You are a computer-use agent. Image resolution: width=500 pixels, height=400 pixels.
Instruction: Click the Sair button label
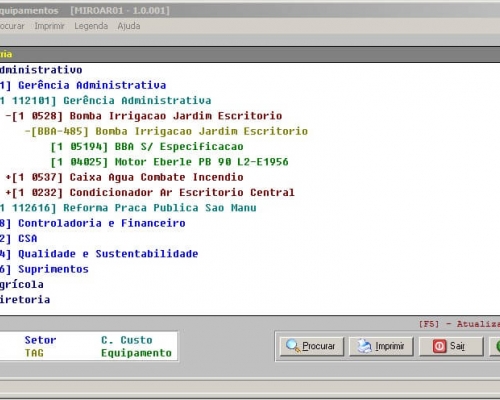point(457,346)
